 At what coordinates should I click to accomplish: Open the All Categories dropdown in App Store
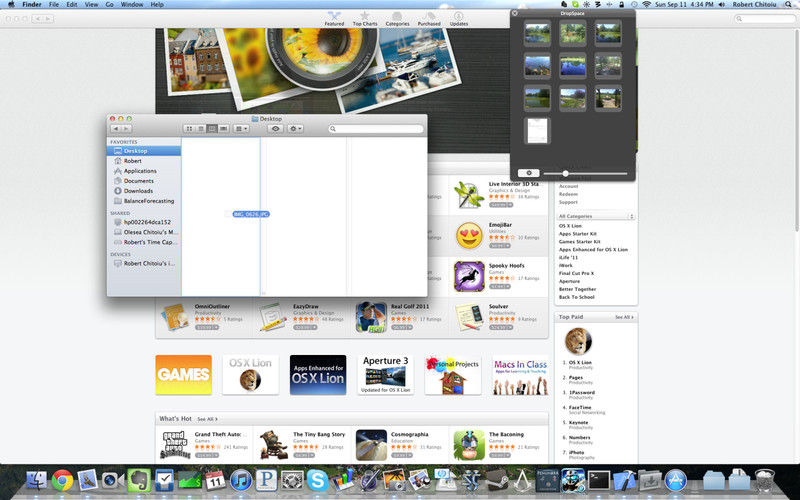[595, 216]
